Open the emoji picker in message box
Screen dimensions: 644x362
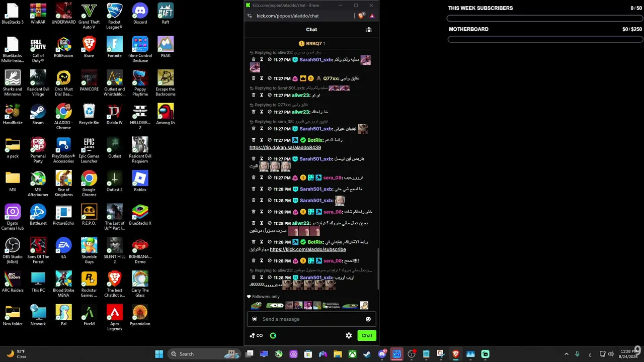368,319
